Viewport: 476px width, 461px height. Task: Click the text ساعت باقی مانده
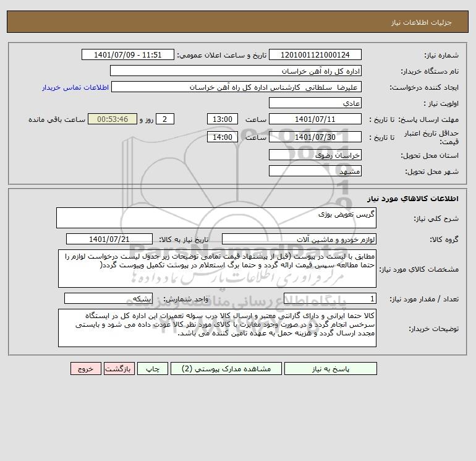click(57, 119)
